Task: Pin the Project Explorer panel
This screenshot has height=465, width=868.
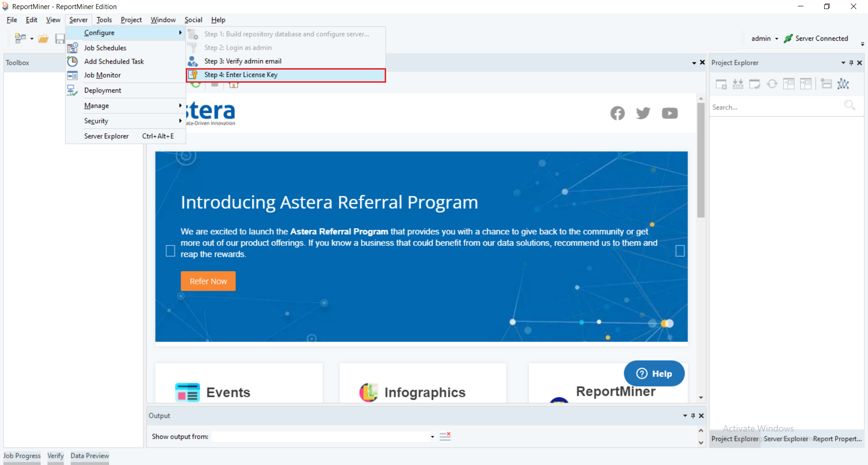Action: [x=851, y=63]
